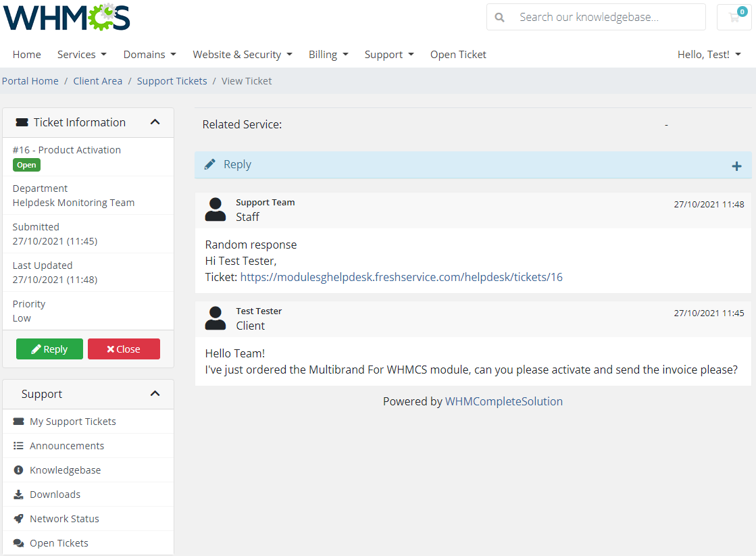Click the knowledgebase search field
Screen dimensions: 756x556
pos(597,18)
